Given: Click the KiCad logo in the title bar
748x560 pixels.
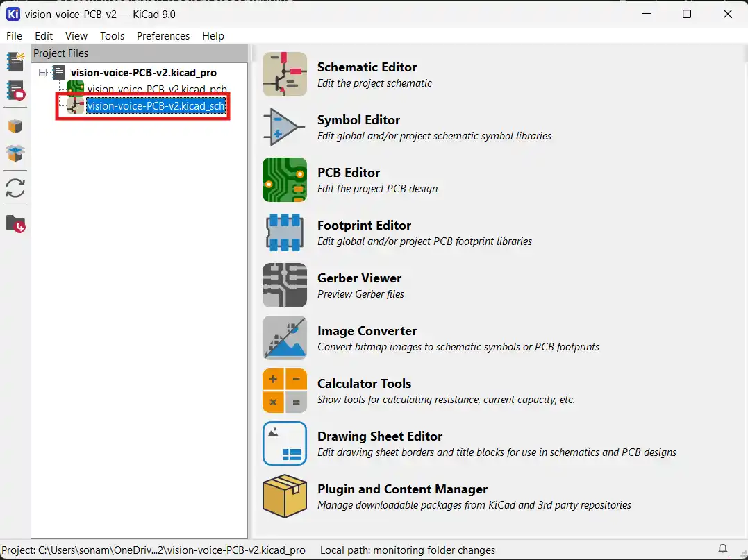Looking at the screenshot, I should click(x=13, y=15).
